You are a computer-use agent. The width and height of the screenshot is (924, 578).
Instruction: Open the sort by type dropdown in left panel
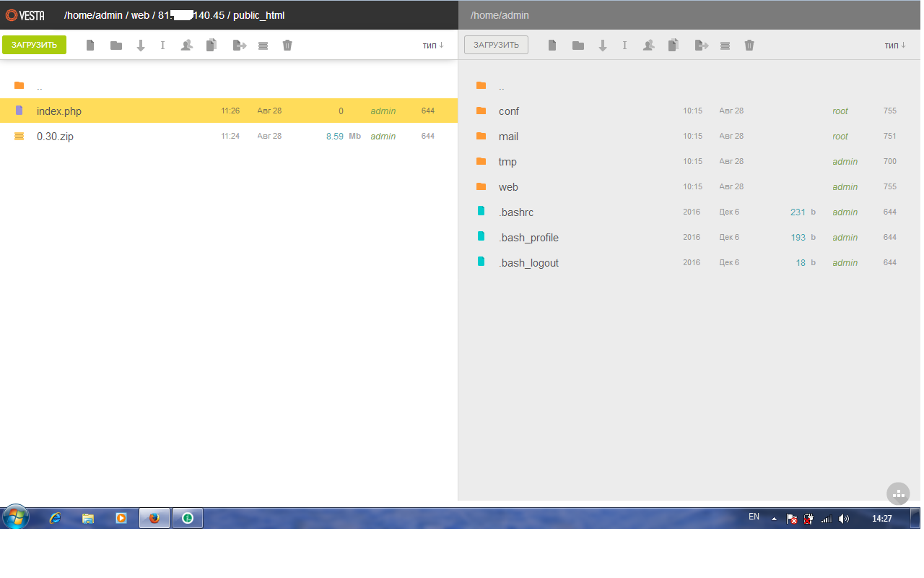coord(433,46)
